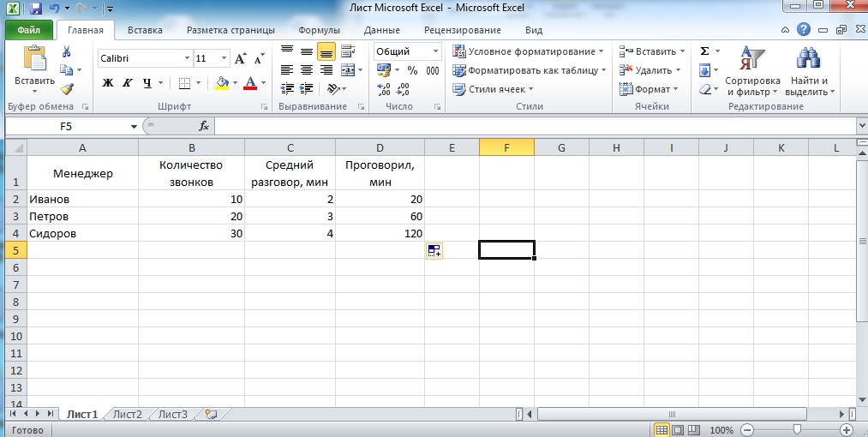This screenshot has height=437, width=868.
Task: Open the Общий number format dropdown
Action: click(x=435, y=51)
